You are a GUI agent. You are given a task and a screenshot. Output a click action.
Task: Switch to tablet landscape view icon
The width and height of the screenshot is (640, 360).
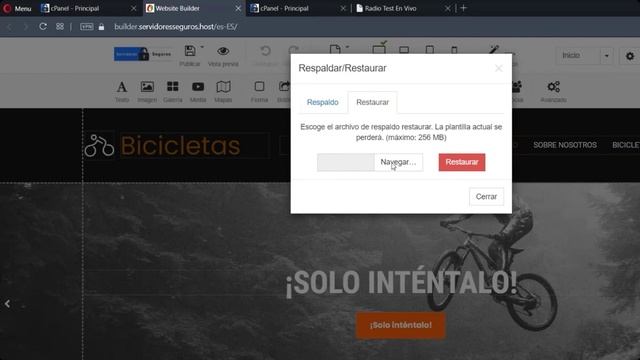(404, 50)
